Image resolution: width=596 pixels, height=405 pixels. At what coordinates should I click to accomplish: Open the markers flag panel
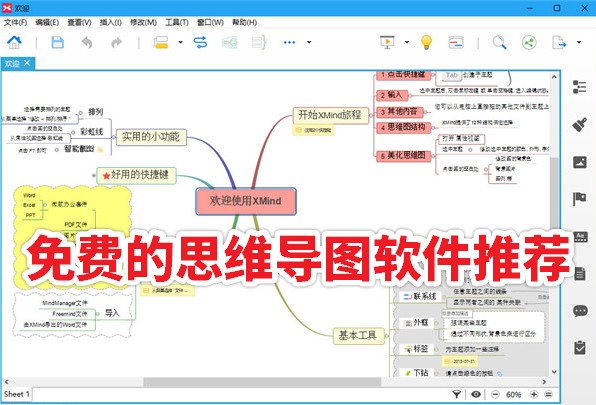[x=580, y=199]
